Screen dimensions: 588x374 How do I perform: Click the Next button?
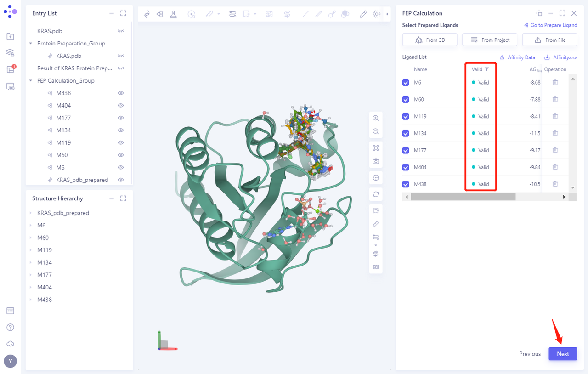[x=563, y=354]
